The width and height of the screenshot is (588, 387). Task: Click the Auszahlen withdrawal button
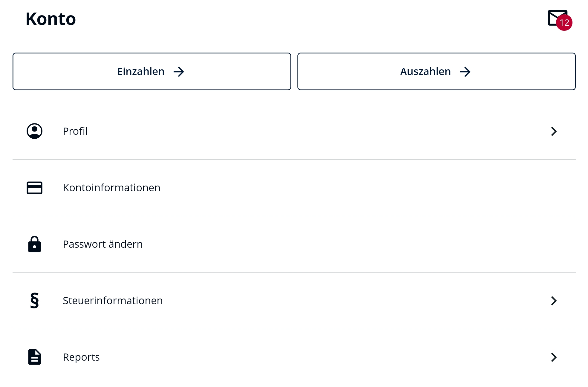[x=436, y=71]
